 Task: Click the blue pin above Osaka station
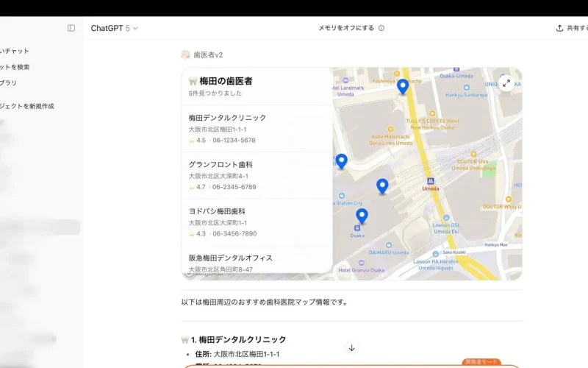click(x=362, y=215)
